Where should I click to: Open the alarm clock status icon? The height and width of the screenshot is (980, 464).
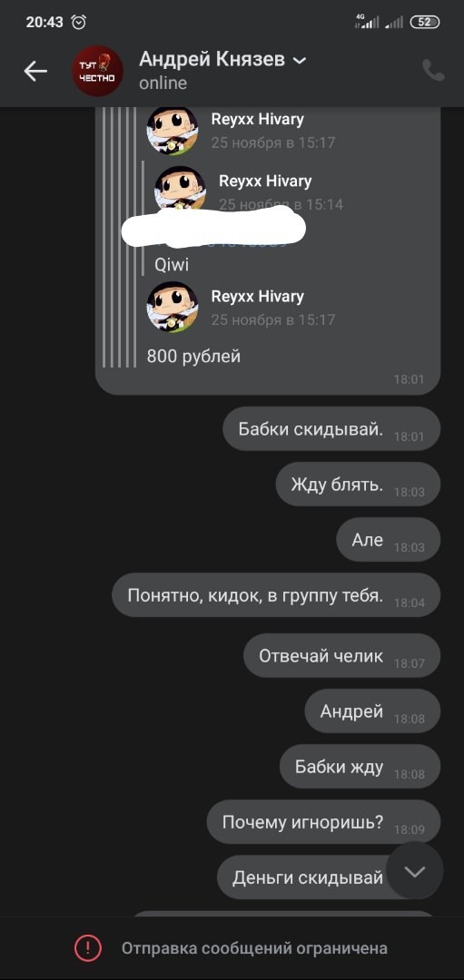79,22
